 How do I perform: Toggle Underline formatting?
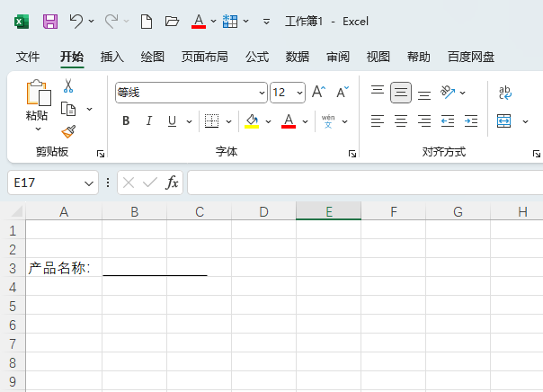[172, 120]
